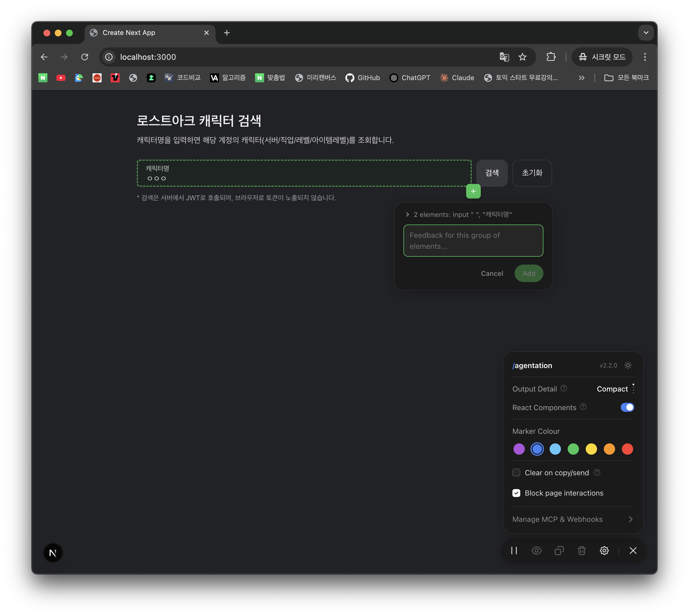The width and height of the screenshot is (689, 616).
Task: Open the Chrome three-dot menu
Action: pos(645,57)
